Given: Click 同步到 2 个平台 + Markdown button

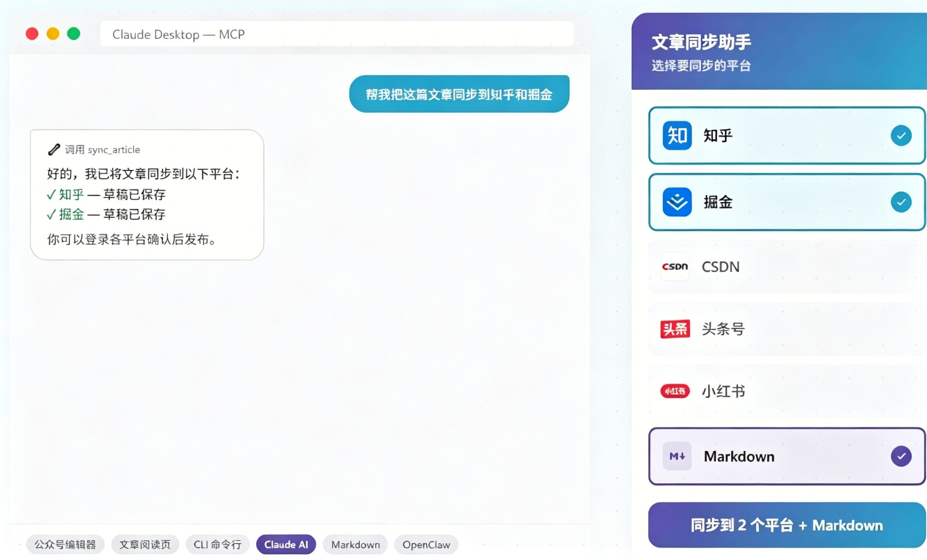Looking at the screenshot, I should (x=787, y=525).
